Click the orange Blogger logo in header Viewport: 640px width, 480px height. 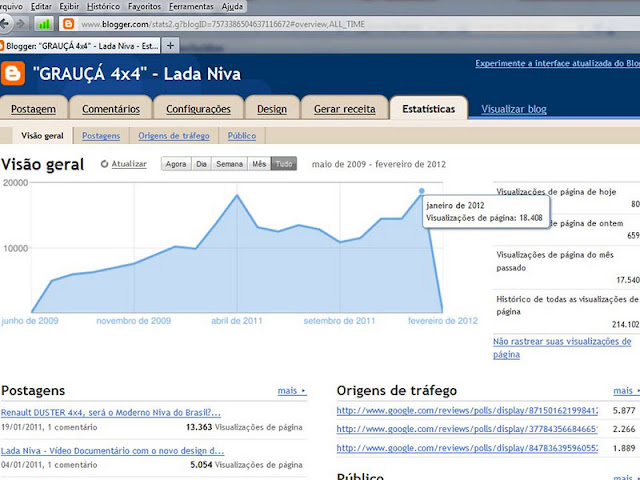13,73
